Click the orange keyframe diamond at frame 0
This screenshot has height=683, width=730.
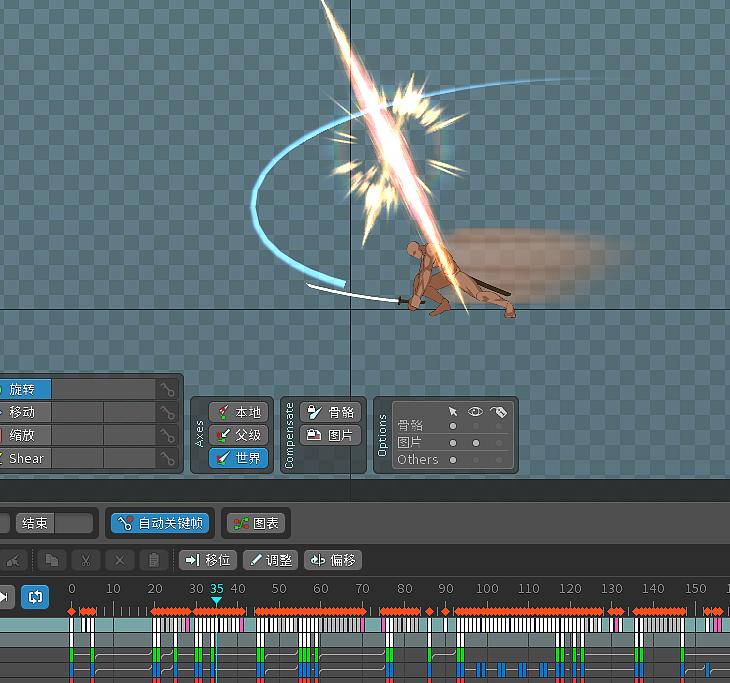pyautogui.click(x=72, y=611)
